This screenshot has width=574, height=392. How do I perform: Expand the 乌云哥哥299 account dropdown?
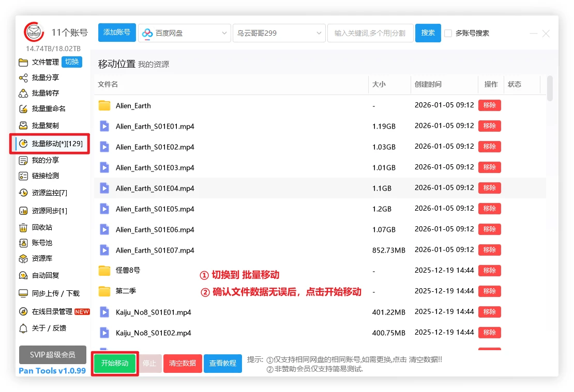(279, 33)
